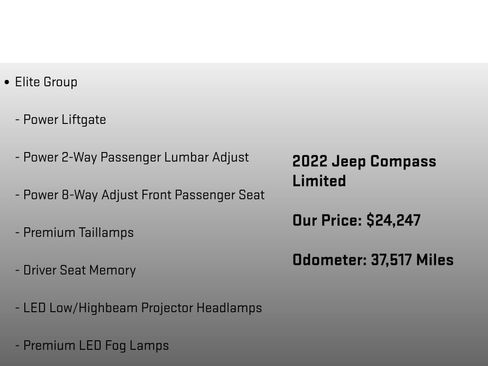Click the 2022 Jeep Compass title
This screenshot has height=366, width=488.
click(x=364, y=161)
